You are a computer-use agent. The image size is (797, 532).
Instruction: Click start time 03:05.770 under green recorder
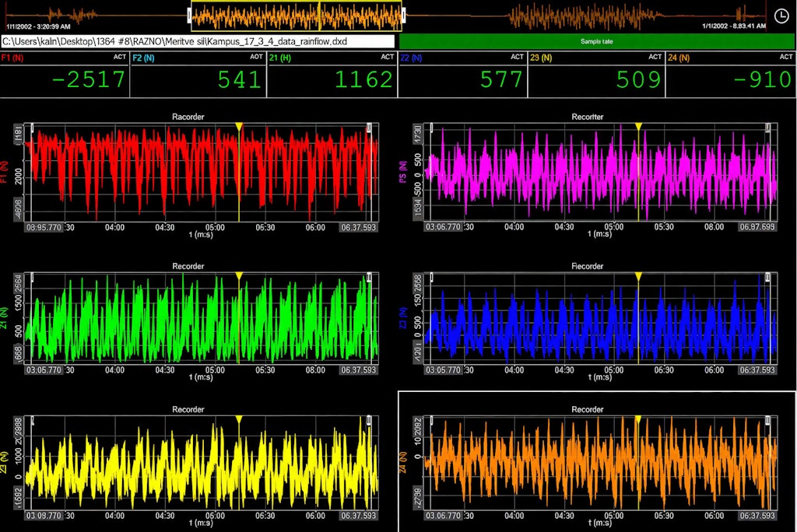coord(44,370)
